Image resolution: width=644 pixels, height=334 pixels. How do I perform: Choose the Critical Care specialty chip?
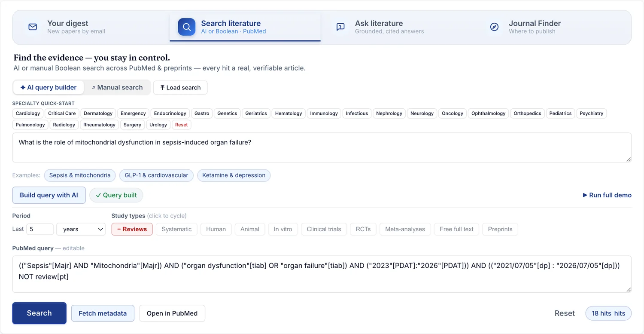tap(62, 113)
